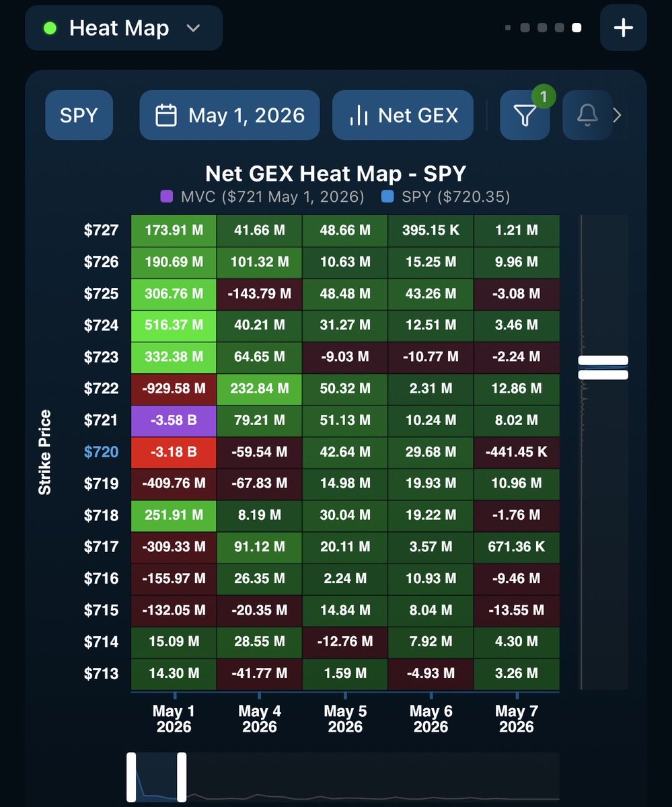Image resolution: width=672 pixels, height=807 pixels.
Task: Select the 190.69 M cell
Action: [174, 262]
